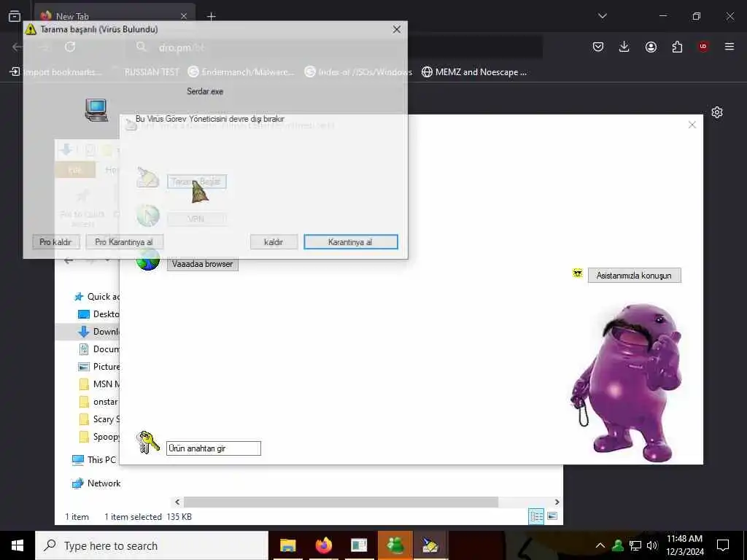Screen dimensions: 747x560
Task: Click Explorer scroll right arrow
Action: (557, 502)
